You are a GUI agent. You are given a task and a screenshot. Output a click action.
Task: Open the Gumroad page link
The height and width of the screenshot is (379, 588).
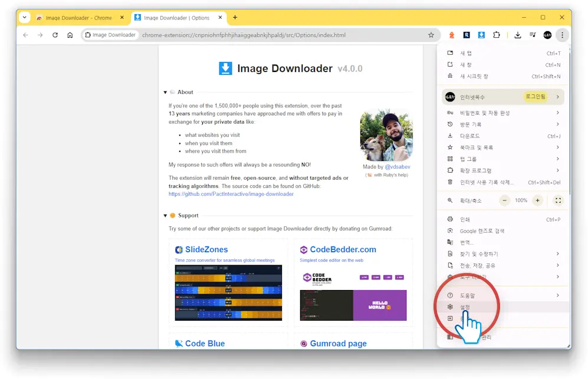pos(339,344)
